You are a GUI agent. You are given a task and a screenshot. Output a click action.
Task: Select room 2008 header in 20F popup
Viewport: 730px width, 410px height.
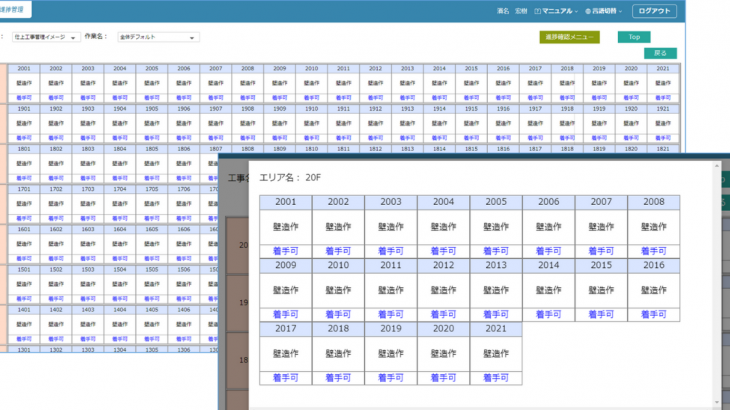[x=654, y=202]
